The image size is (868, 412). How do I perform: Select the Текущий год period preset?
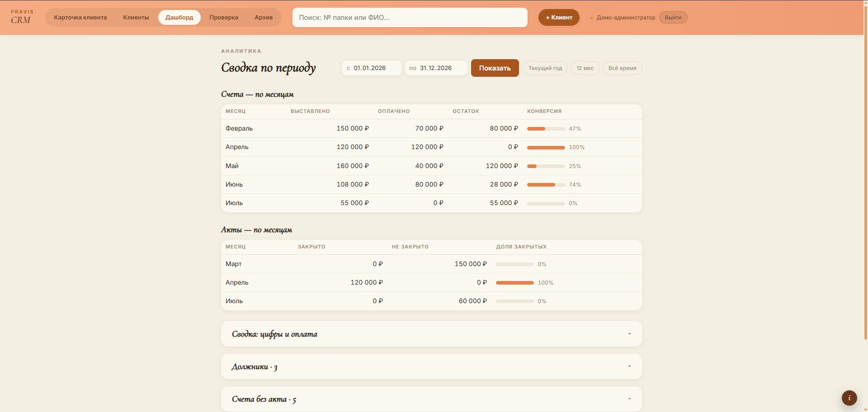tap(545, 68)
